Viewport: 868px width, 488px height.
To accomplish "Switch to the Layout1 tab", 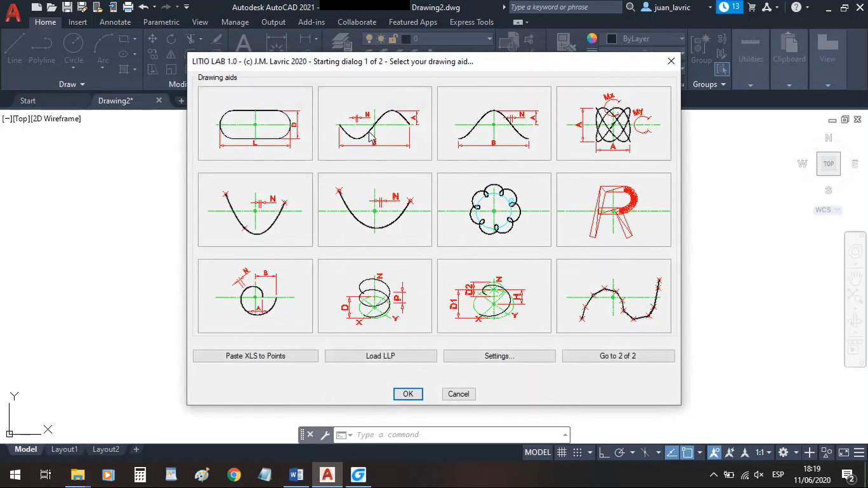I will [x=64, y=449].
